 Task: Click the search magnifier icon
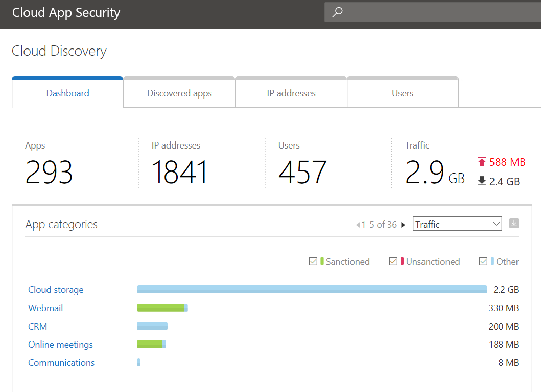click(x=337, y=12)
